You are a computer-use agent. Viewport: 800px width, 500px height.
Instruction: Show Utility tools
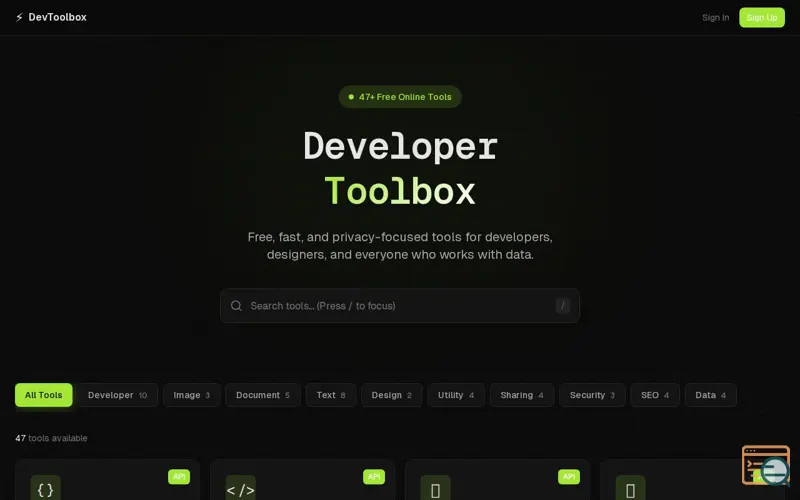tap(456, 395)
